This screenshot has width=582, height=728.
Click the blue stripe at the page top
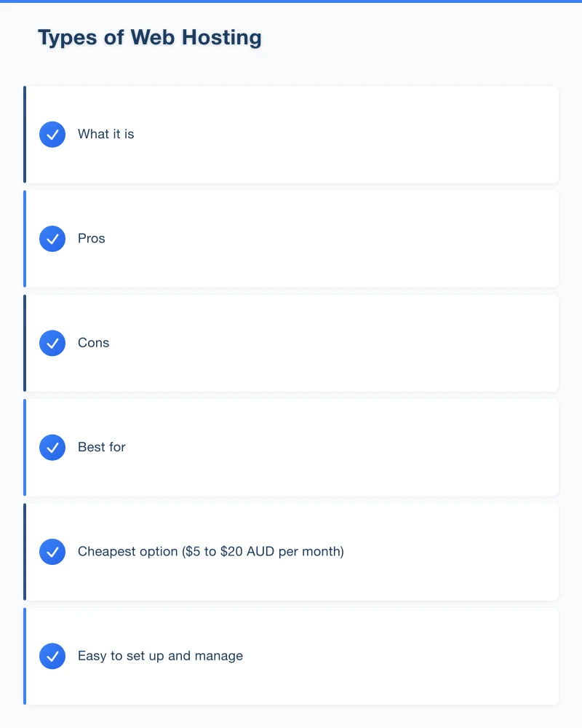pyautogui.click(x=291, y=1)
